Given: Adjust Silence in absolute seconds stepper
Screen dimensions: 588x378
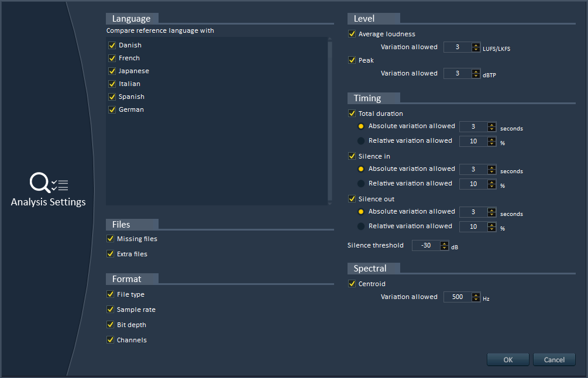Looking at the screenshot, I should (x=491, y=170).
